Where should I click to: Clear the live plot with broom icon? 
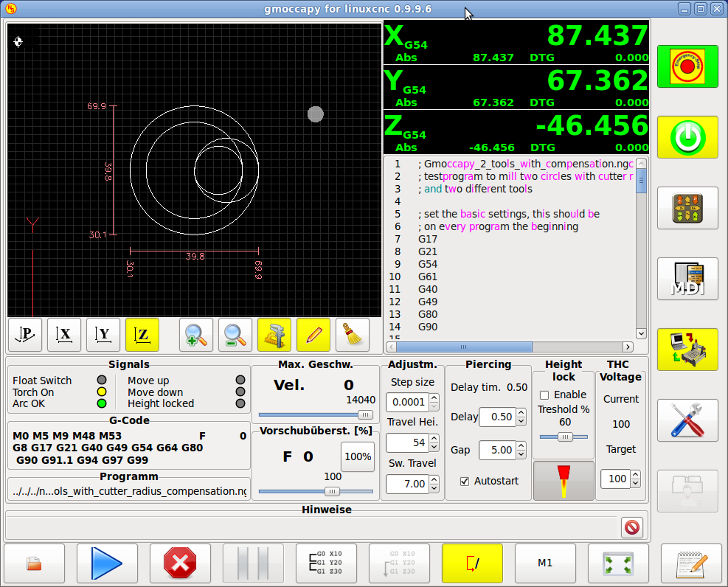(x=353, y=335)
